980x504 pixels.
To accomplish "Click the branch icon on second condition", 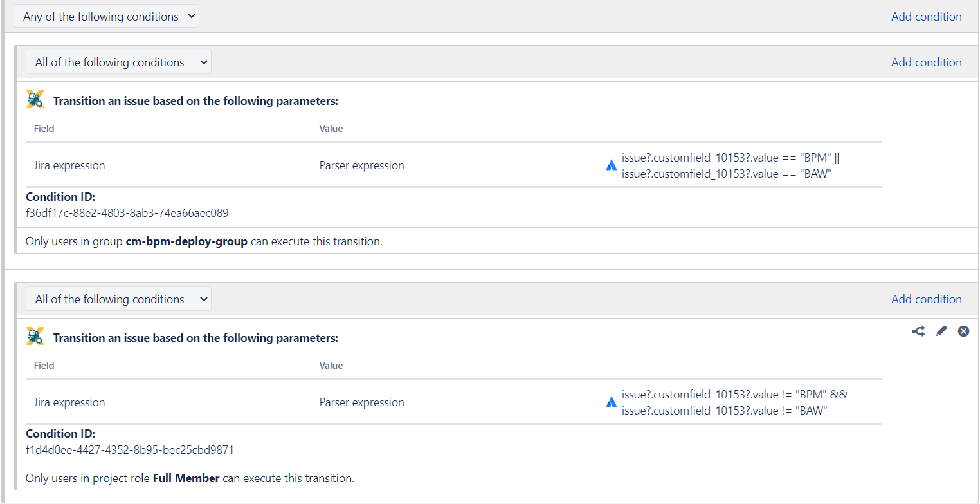I will click(918, 331).
